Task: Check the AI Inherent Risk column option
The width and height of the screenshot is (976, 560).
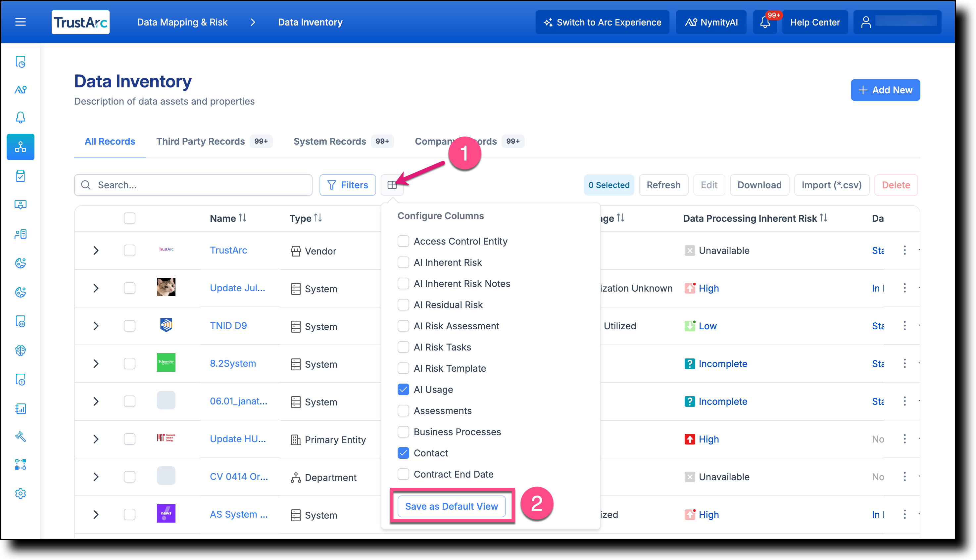Action: (403, 262)
